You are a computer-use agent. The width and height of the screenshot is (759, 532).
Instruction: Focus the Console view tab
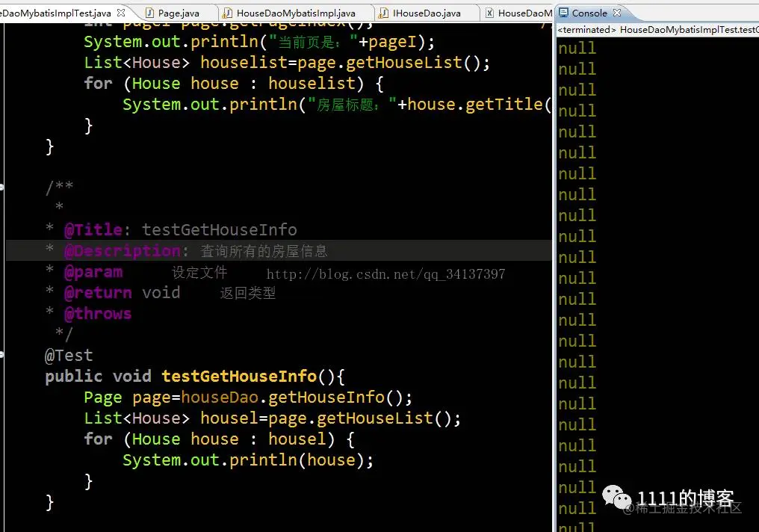tap(589, 13)
